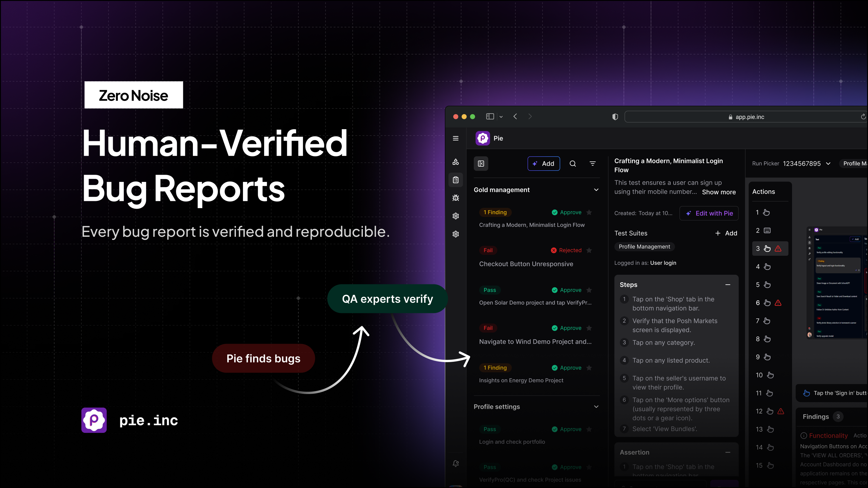Click the notification bell sidebar icon
The width and height of the screenshot is (868, 488).
[x=456, y=464]
